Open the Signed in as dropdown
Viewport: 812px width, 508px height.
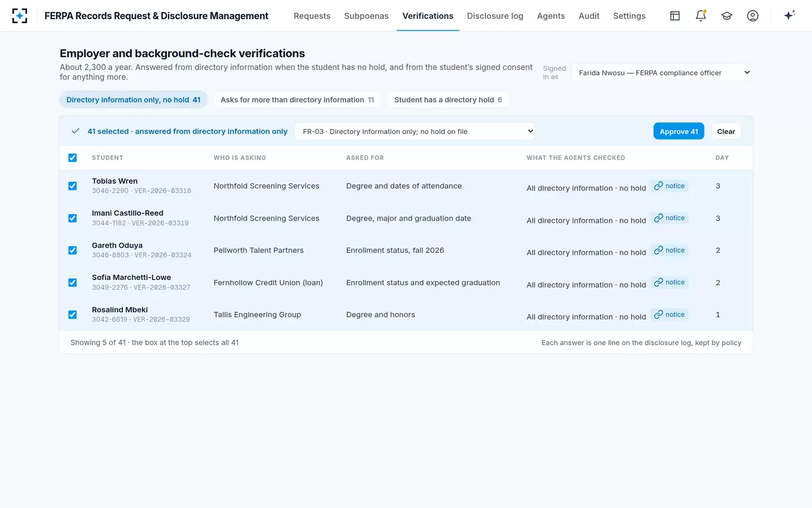661,72
